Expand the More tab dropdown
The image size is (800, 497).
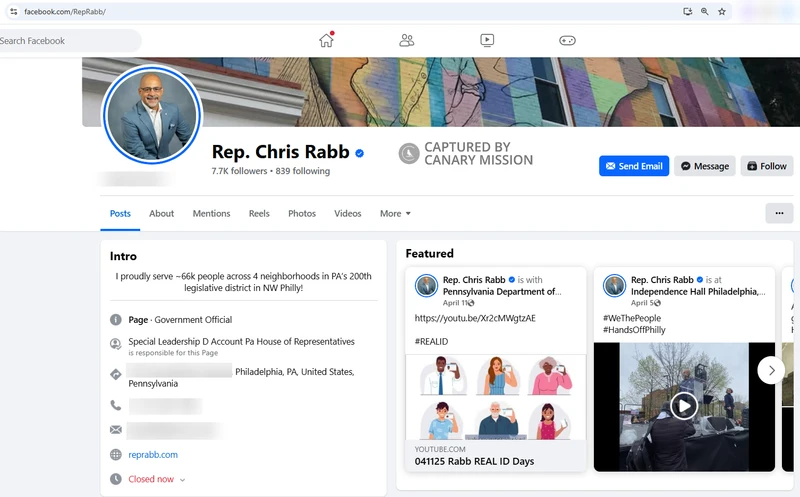pyautogui.click(x=395, y=214)
